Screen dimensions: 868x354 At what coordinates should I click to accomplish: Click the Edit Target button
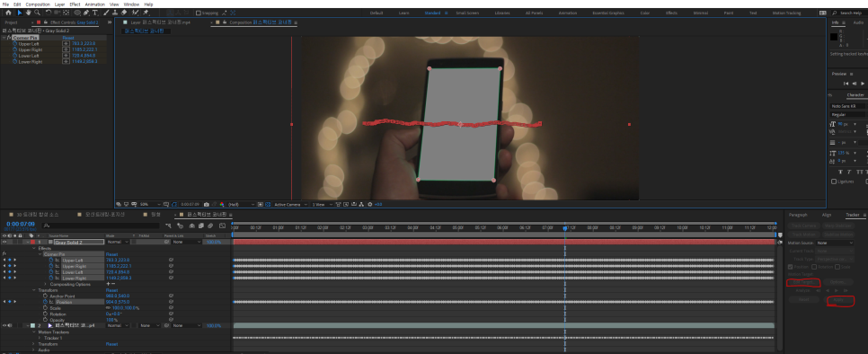point(803,282)
